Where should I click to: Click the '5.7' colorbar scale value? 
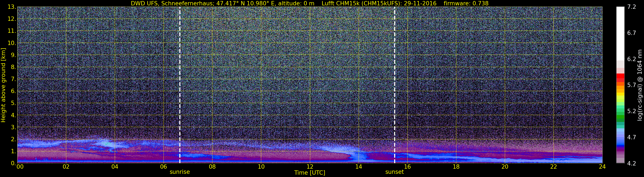pyautogui.click(x=632, y=85)
